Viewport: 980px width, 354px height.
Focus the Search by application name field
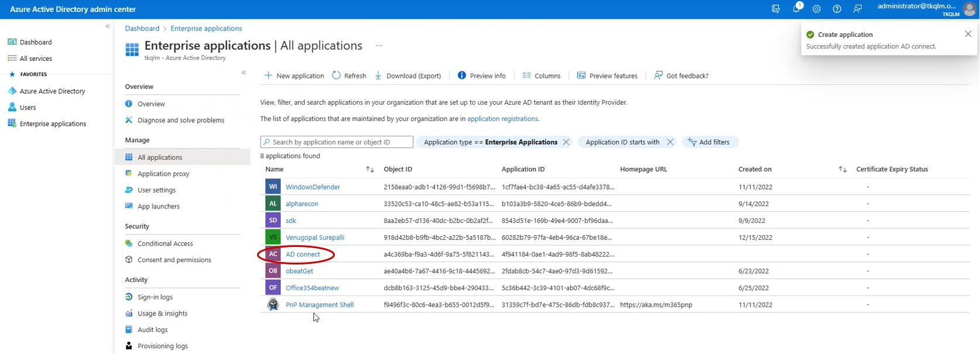337,142
